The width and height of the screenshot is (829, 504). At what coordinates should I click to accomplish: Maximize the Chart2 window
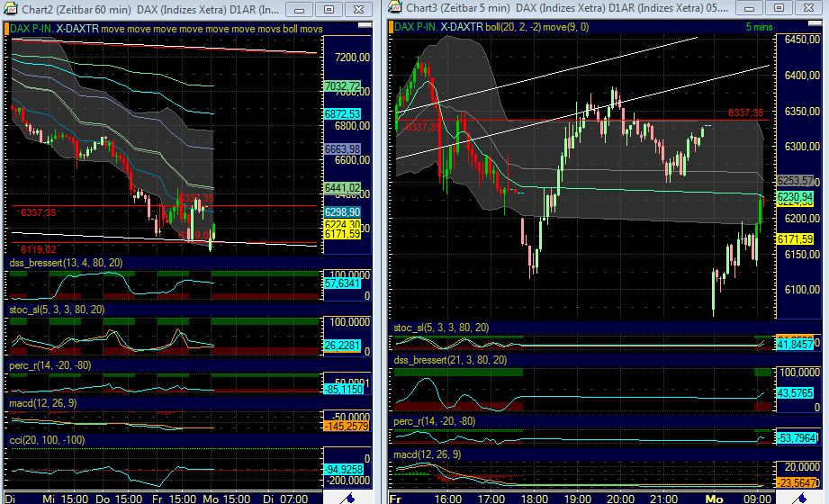329,10
